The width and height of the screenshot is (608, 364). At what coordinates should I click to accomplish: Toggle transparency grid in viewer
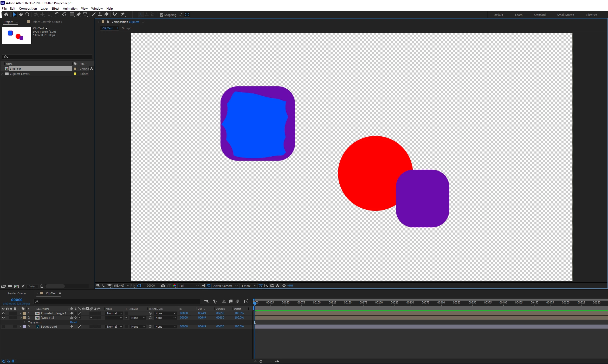[209, 286]
